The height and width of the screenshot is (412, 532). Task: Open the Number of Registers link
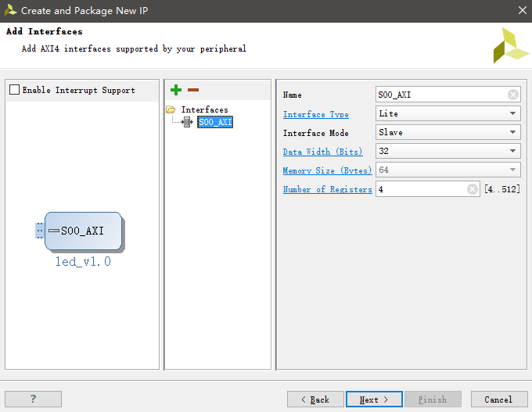pyautogui.click(x=327, y=189)
